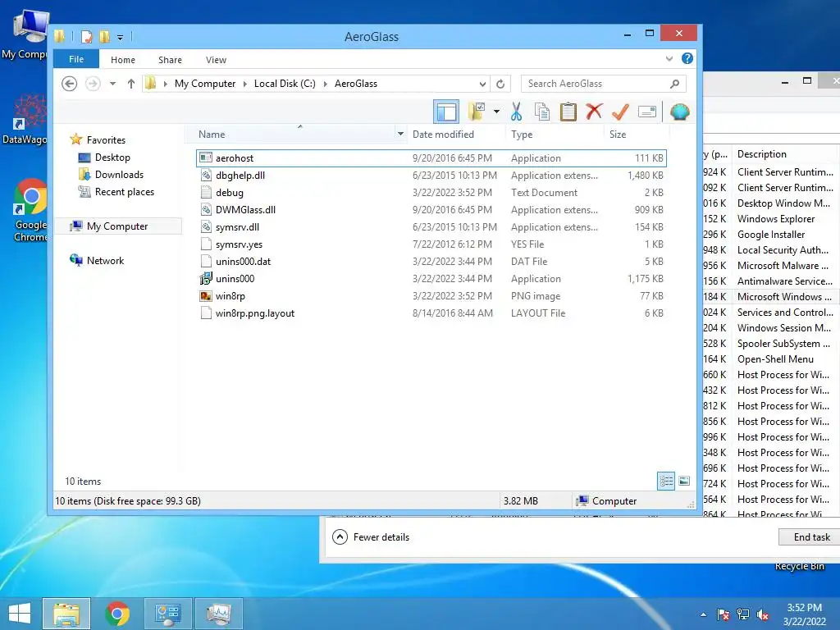Delete selected file with red X icon
Viewport: 840px width, 630px height.
click(x=594, y=112)
